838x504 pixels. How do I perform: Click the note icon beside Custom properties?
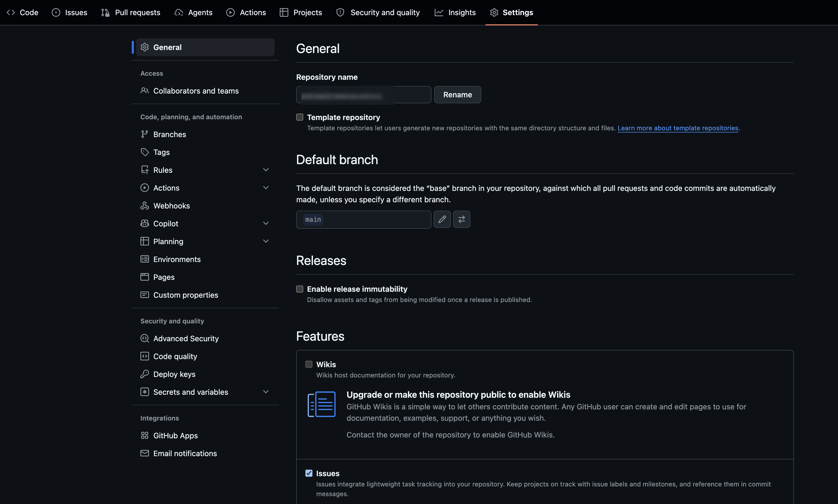click(145, 295)
